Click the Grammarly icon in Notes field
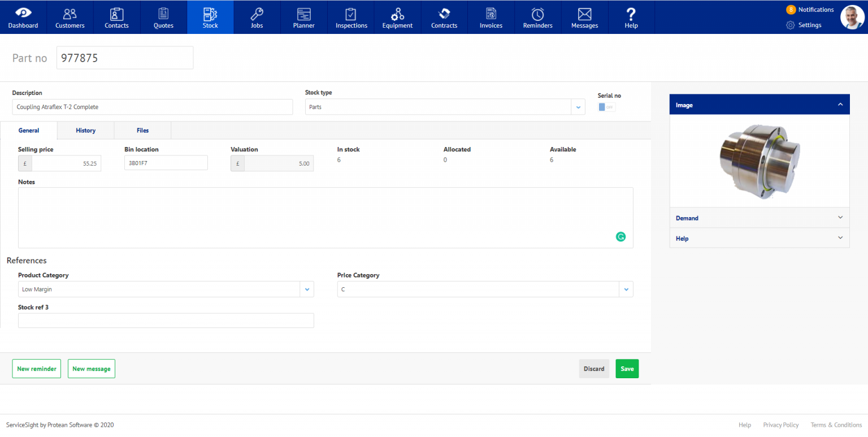 (x=620, y=236)
